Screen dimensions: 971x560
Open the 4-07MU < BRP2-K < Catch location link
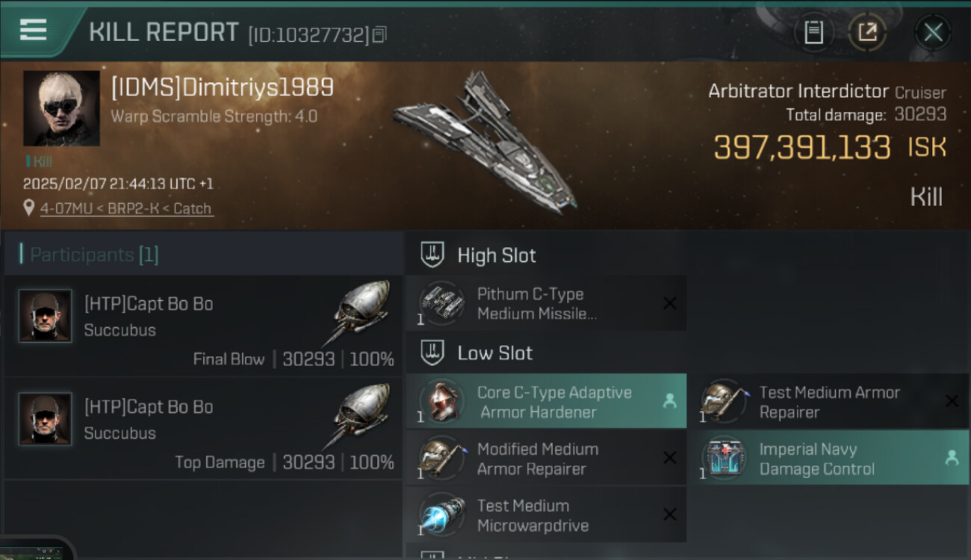tap(125, 208)
